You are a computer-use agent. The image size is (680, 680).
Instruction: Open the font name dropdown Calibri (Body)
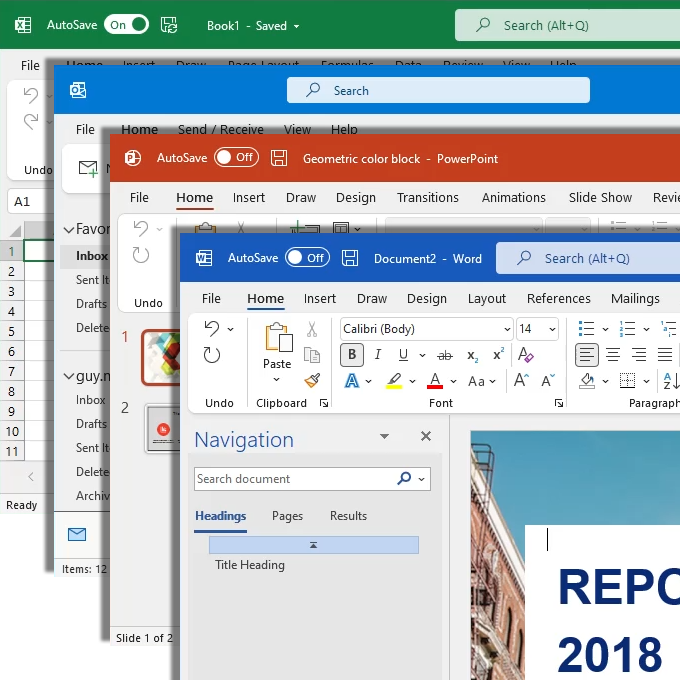point(507,329)
